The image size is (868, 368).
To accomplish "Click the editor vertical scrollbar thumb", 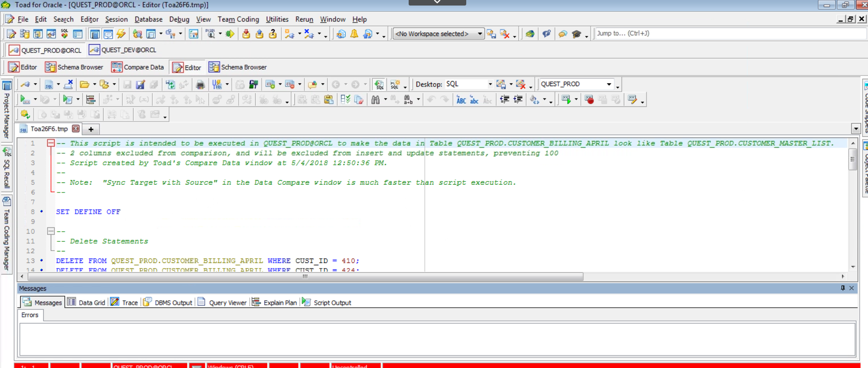I will pos(852,160).
